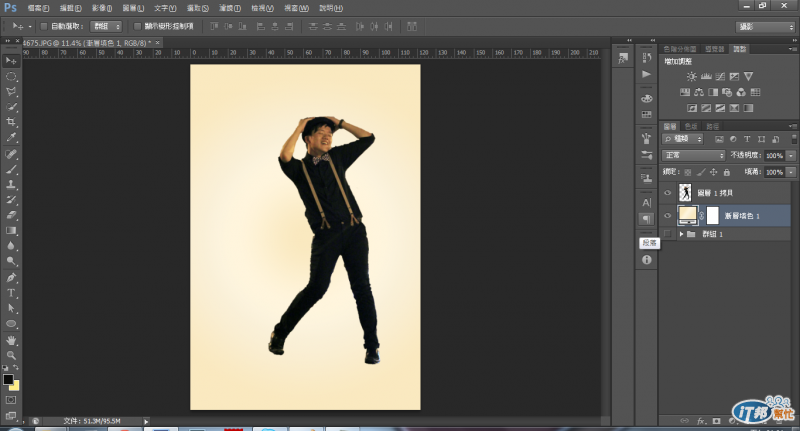The width and height of the screenshot is (800, 431).
Task: Open the workspace switcher button at top right
Action: [765, 26]
